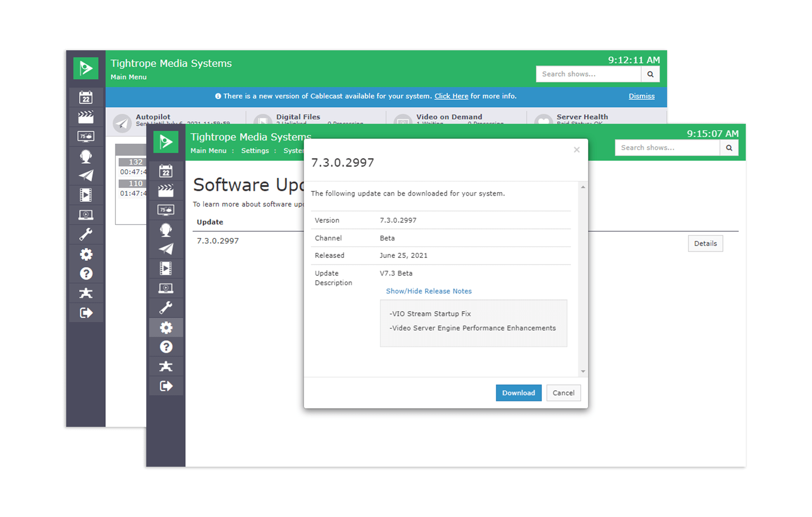Click the film strip Media icon
This screenshot has height=517, width=812.
[166, 268]
